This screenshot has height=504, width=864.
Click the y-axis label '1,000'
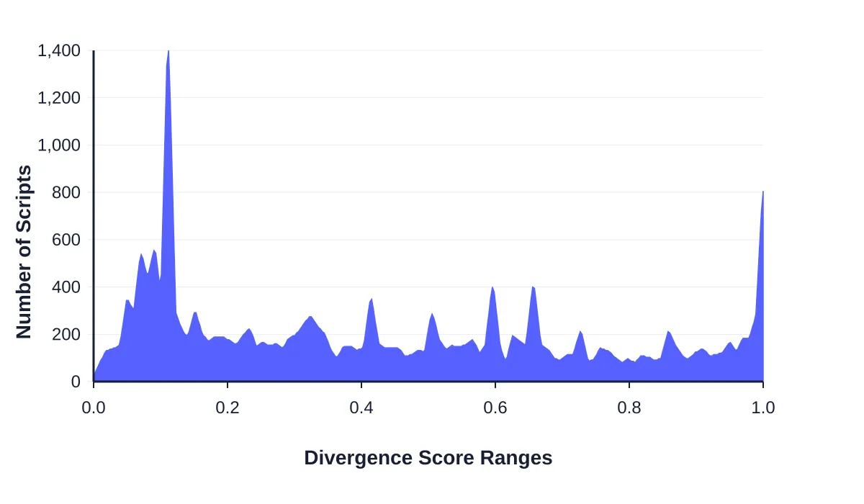coord(59,145)
